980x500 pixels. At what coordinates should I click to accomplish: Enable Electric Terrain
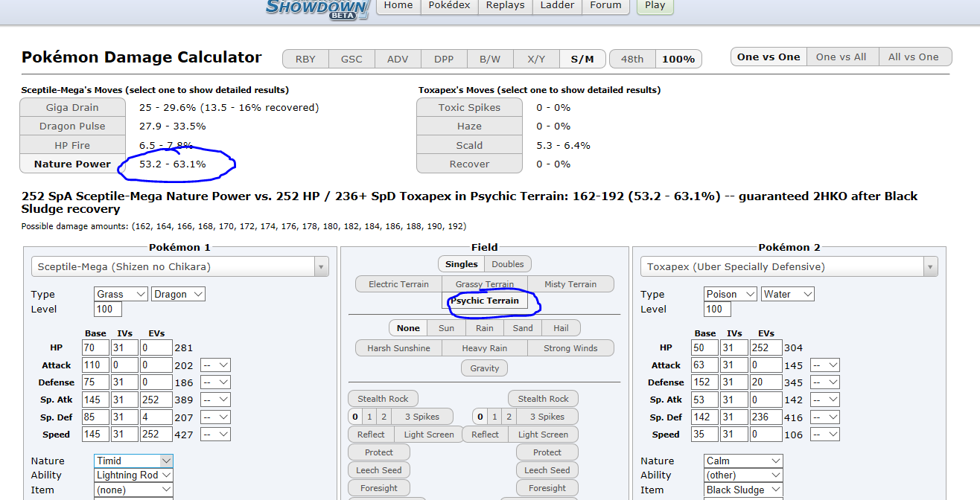pyautogui.click(x=398, y=284)
